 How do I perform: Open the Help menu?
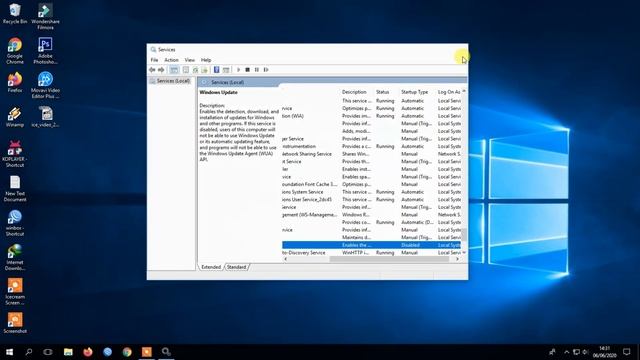point(206,60)
